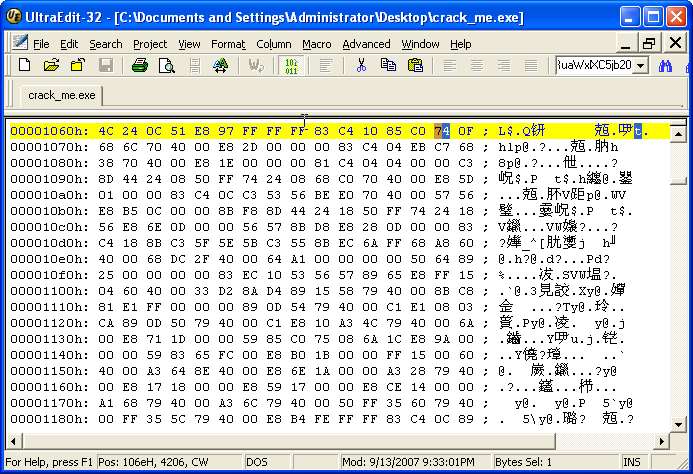Close the crack_me.exe document window

(x=675, y=43)
